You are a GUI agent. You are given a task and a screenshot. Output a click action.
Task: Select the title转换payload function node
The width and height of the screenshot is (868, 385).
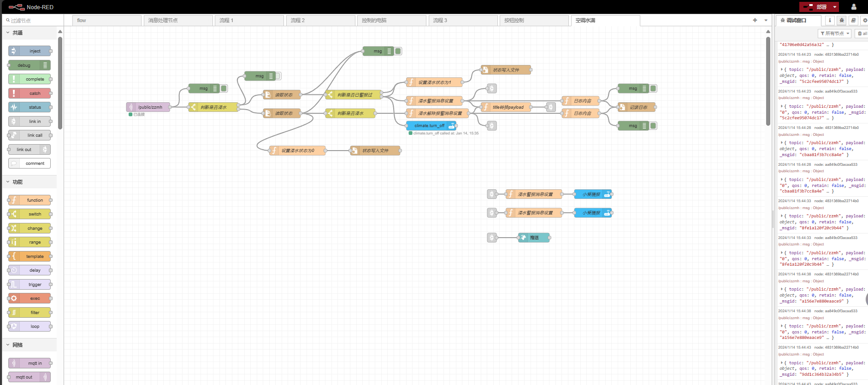pos(506,107)
